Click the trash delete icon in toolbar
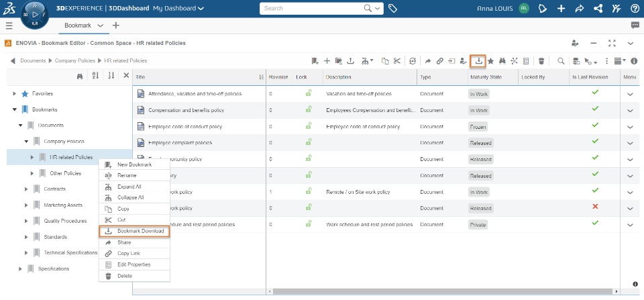 tap(541, 61)
